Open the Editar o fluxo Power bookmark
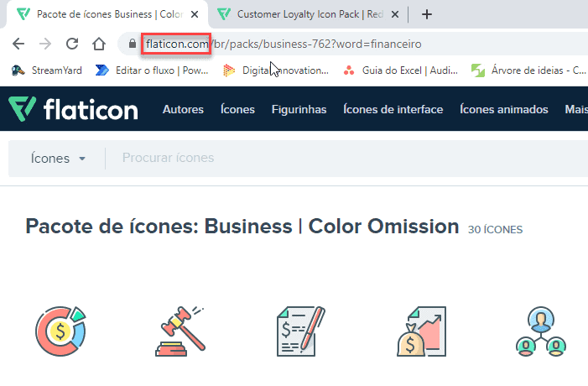588x386 pixels. [152, 70]
